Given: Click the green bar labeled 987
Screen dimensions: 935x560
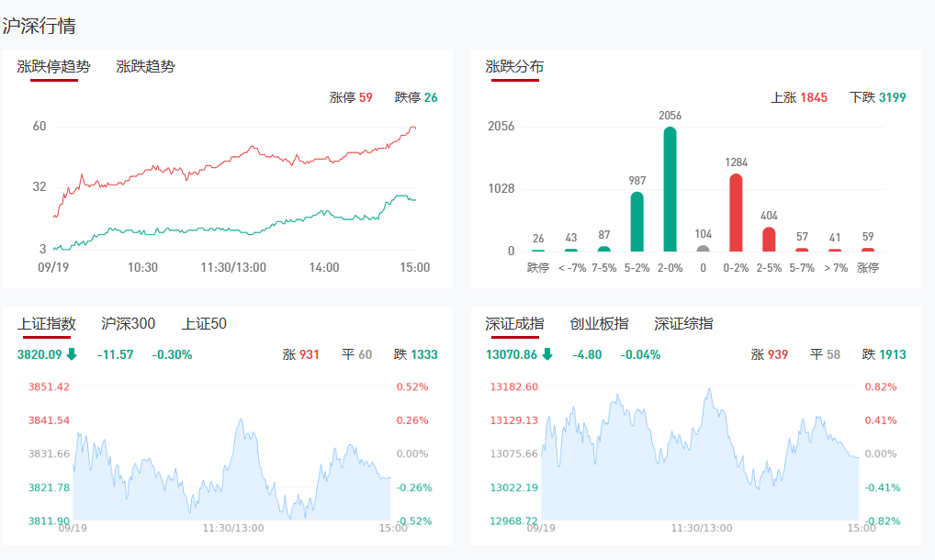Looking at the screenshot, I should coord(637,221).
